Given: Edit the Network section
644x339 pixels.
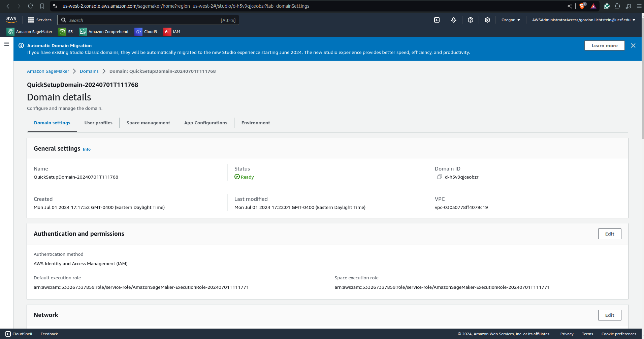Looking at the screenshot, I should [x=610, y=315].
